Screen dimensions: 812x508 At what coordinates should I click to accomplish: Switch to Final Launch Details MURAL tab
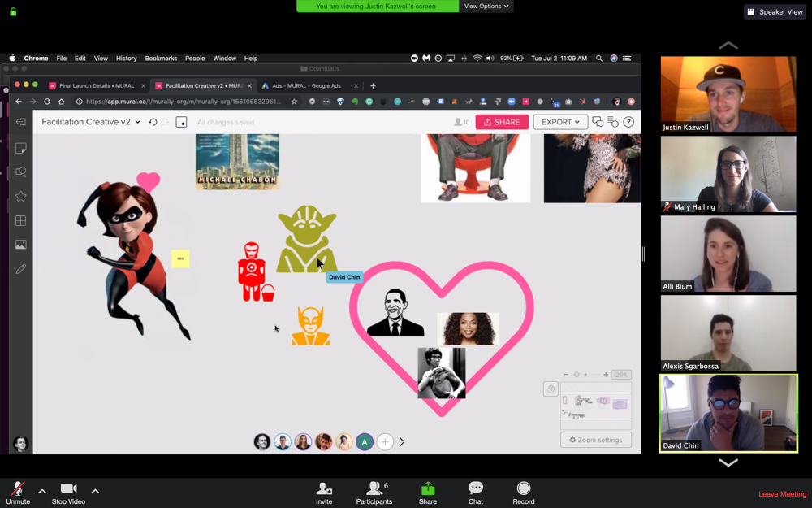coord(97,85)
